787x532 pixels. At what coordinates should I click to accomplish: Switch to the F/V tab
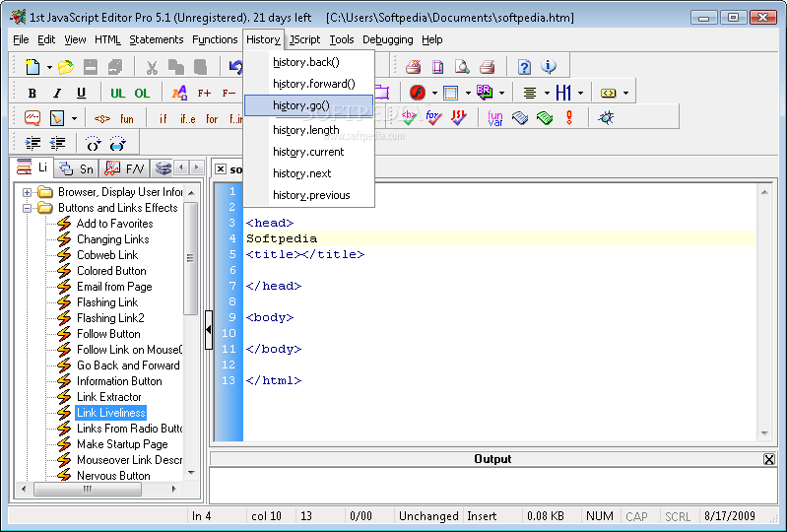click(124, 168)
